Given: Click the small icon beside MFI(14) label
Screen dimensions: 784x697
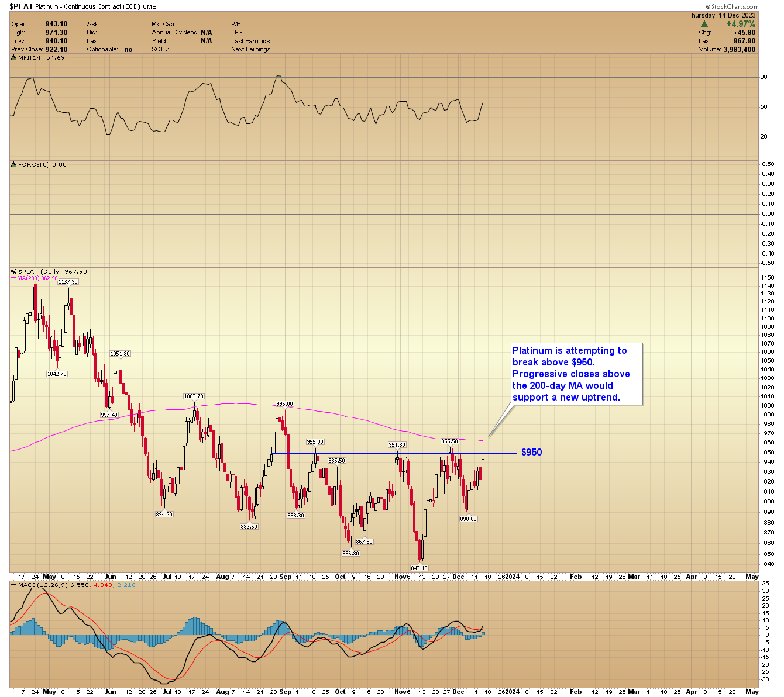Looking at the screenshot, I should point(14,57).
